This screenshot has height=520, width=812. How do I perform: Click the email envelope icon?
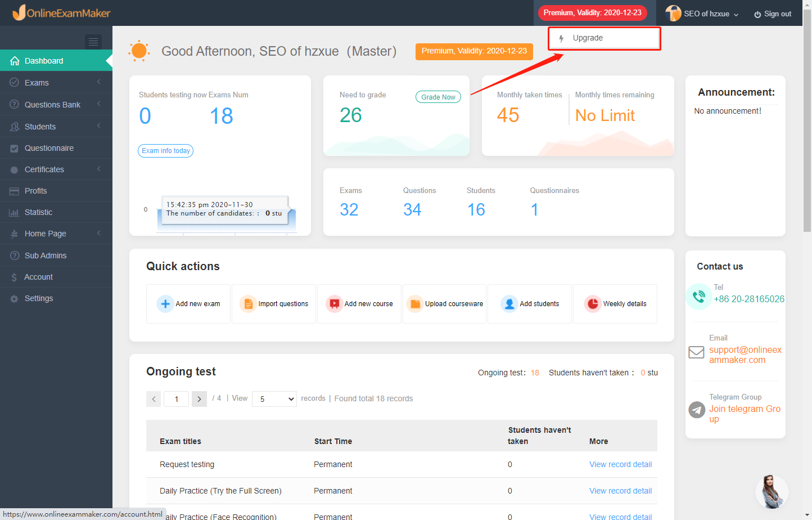[x=697, y=352]
